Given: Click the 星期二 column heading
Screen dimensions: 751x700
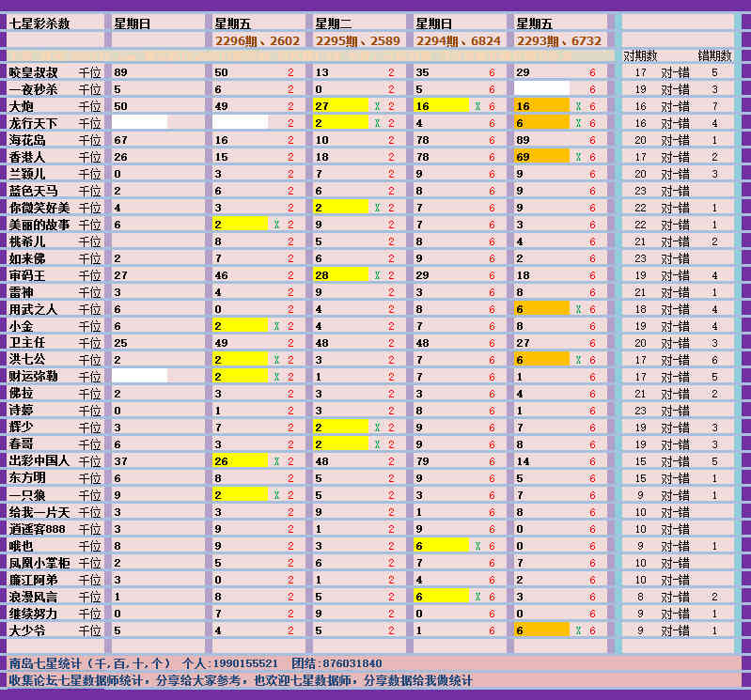Looking at the screenshot, I should pyautogui.click(x=333, y=23).
